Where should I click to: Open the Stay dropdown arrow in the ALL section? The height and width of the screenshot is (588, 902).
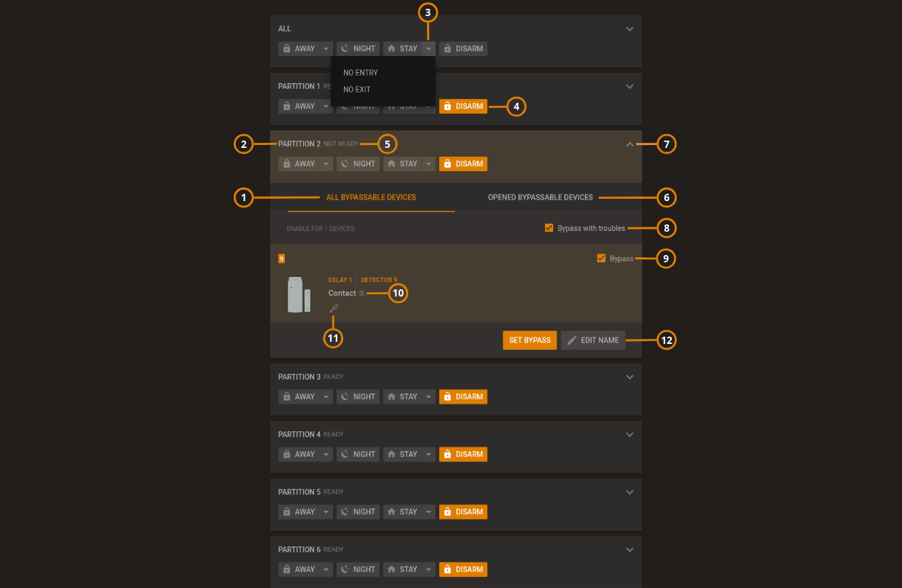click(x=428, y=48)
